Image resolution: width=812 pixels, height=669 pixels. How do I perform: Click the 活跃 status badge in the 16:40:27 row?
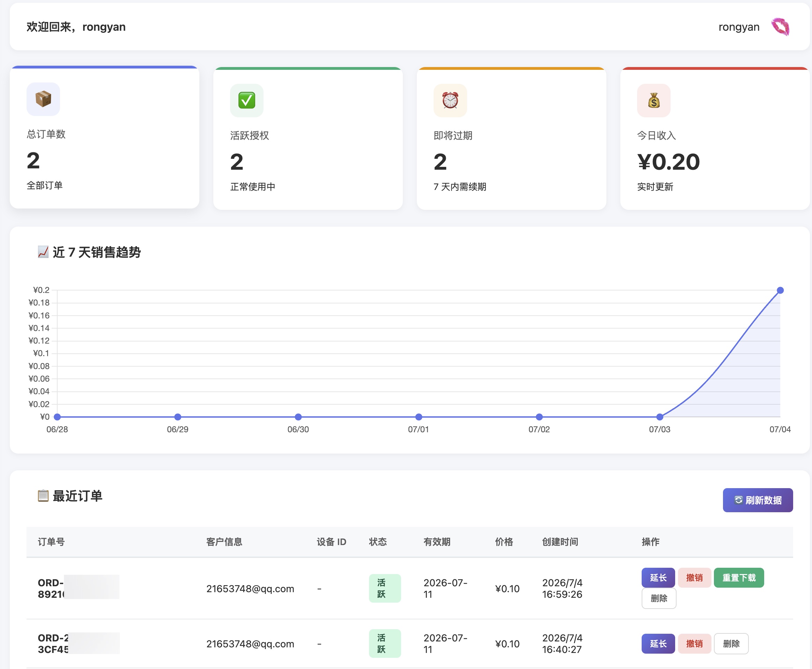pos(385,643)
